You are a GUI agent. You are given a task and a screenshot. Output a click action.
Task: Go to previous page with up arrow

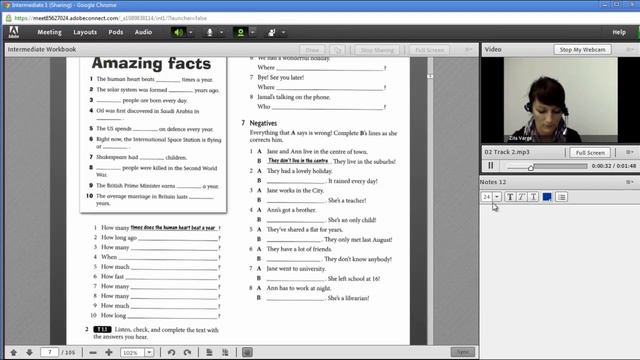[13, 352]
